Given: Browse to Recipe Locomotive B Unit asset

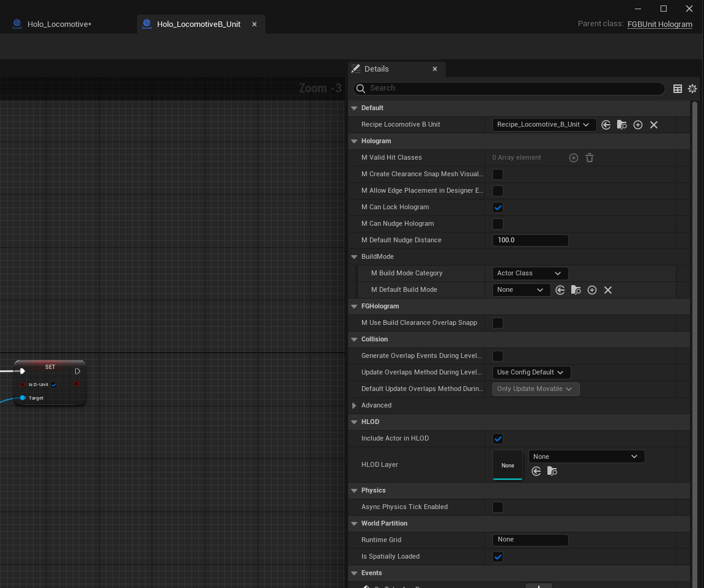Looking at the screenshot, I should point(621,125).
